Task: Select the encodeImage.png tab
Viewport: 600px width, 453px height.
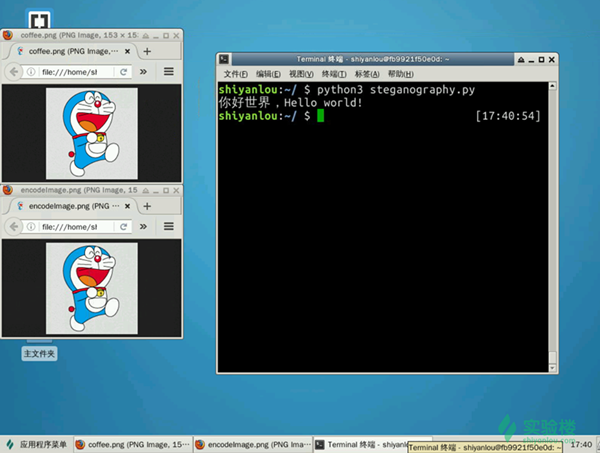Action: 73,206
